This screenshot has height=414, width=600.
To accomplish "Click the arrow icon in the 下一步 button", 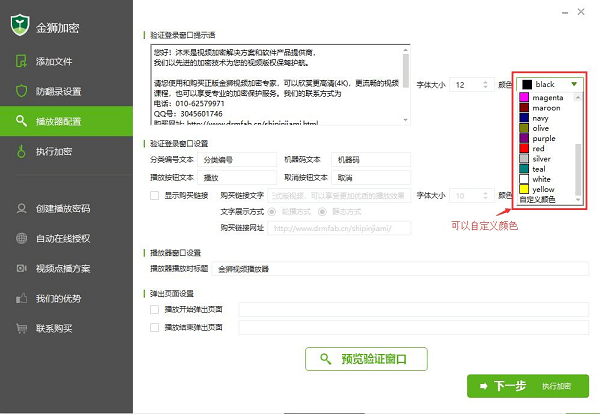I will (x=484, y=386).
